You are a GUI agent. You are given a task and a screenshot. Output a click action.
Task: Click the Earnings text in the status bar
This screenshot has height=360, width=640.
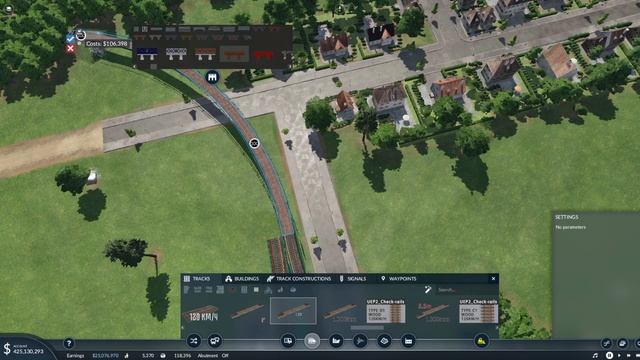[75, 356]
